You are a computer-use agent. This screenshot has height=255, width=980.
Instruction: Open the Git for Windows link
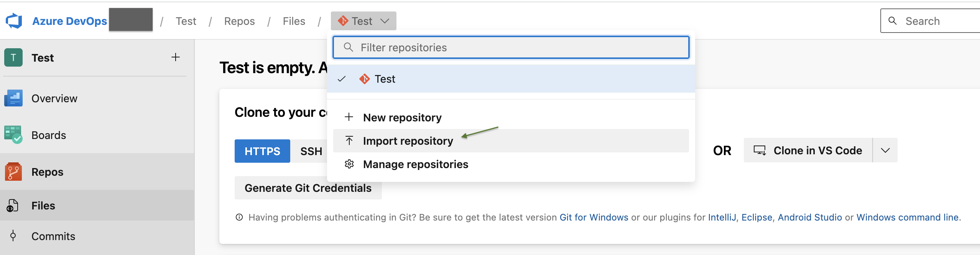point(594,217)
